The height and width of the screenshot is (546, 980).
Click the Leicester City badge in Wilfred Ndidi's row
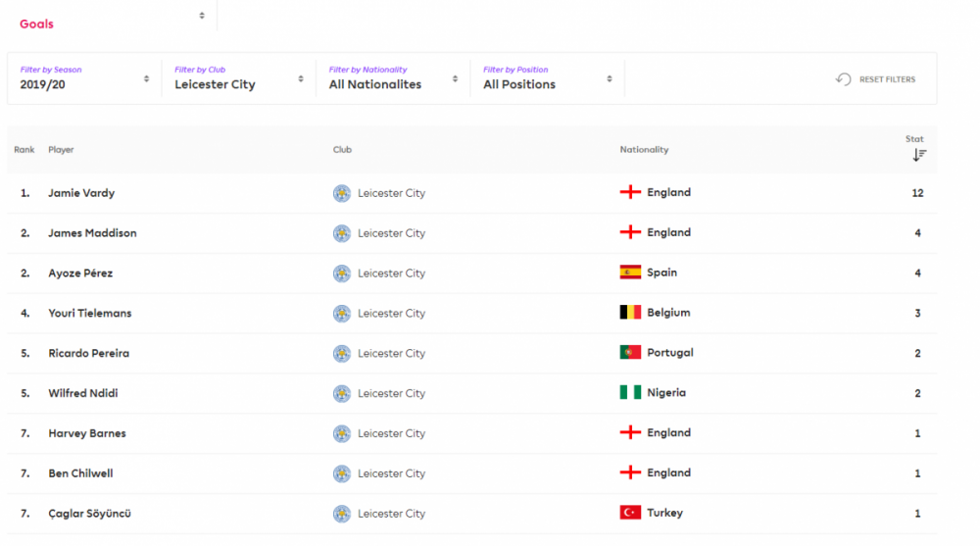tap(342, 393)
